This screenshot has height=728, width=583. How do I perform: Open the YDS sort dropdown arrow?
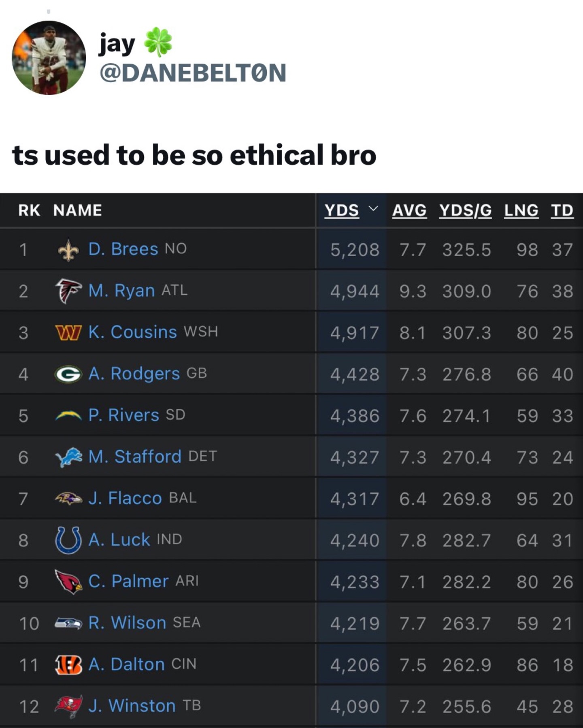point(373,209)
